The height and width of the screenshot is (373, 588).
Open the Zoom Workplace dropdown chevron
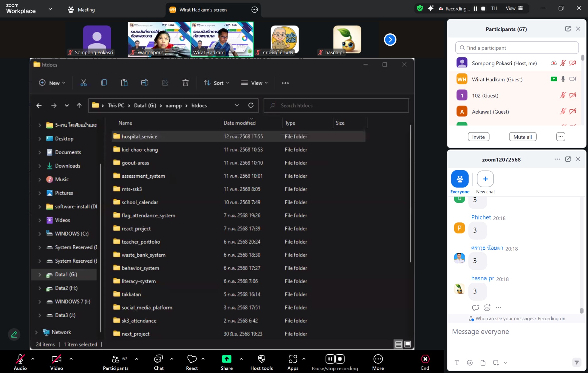[50, 9]
